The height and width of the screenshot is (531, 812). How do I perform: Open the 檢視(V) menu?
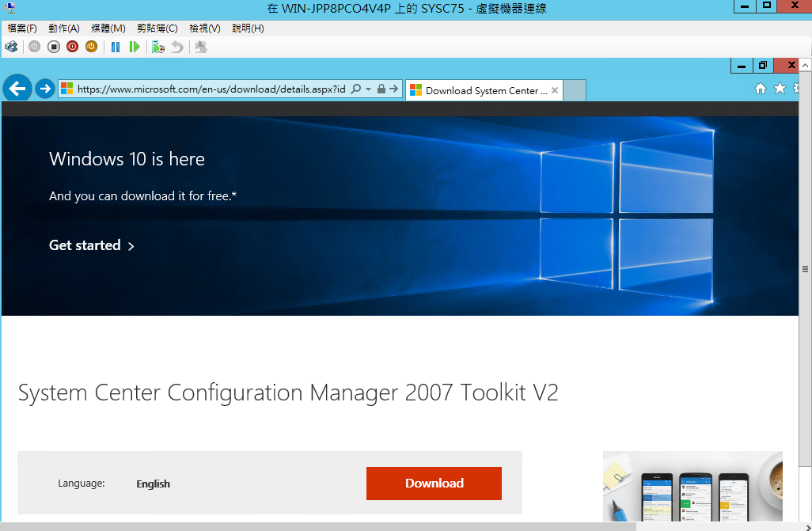(x=204, y=28)
